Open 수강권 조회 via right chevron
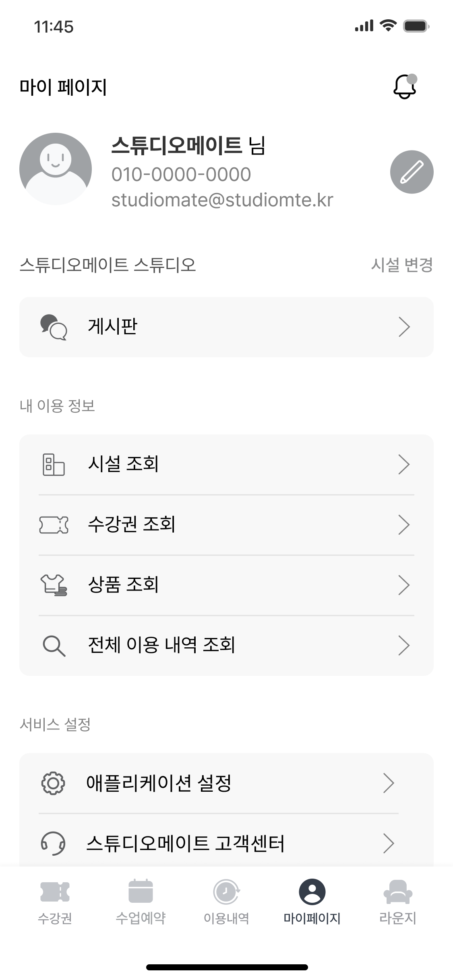Image resolution: width=453 pixels, height=980 pixels. point(404,525)
